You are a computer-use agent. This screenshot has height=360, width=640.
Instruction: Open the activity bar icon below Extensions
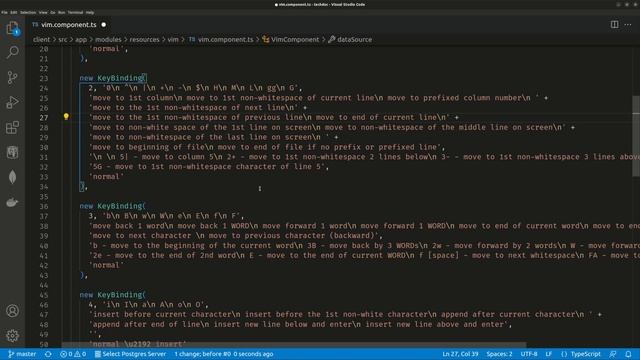click(x=13, y=152)
